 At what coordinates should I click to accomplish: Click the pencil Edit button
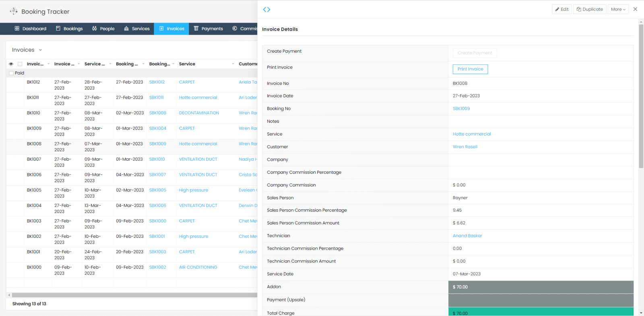pyautogui.click(x=561, y=9)
